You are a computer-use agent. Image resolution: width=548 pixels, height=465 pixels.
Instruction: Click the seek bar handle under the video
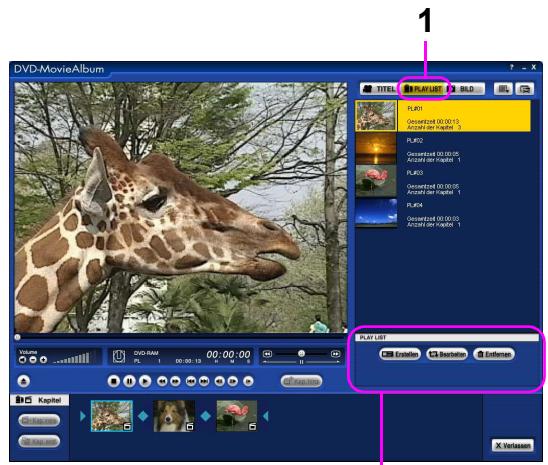(17, 337)
